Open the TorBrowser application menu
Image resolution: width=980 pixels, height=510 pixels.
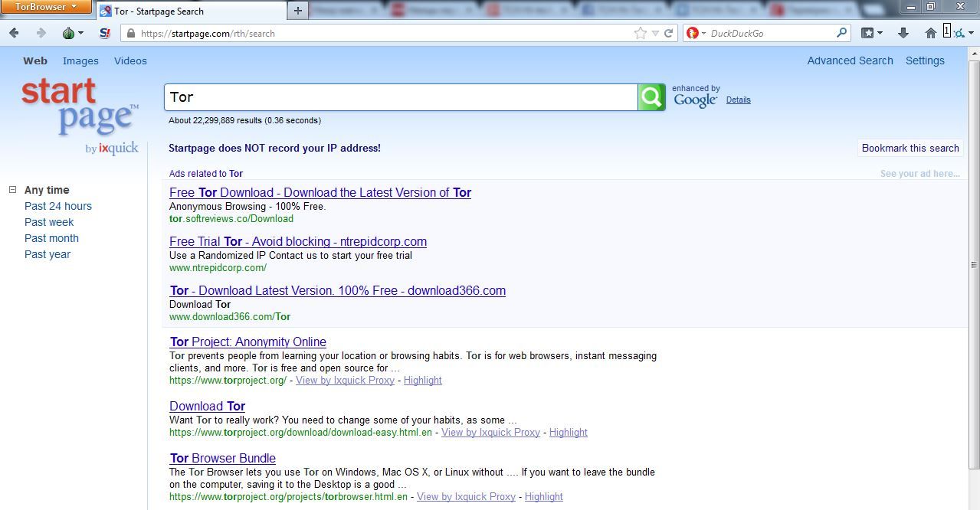click(47, 7)
